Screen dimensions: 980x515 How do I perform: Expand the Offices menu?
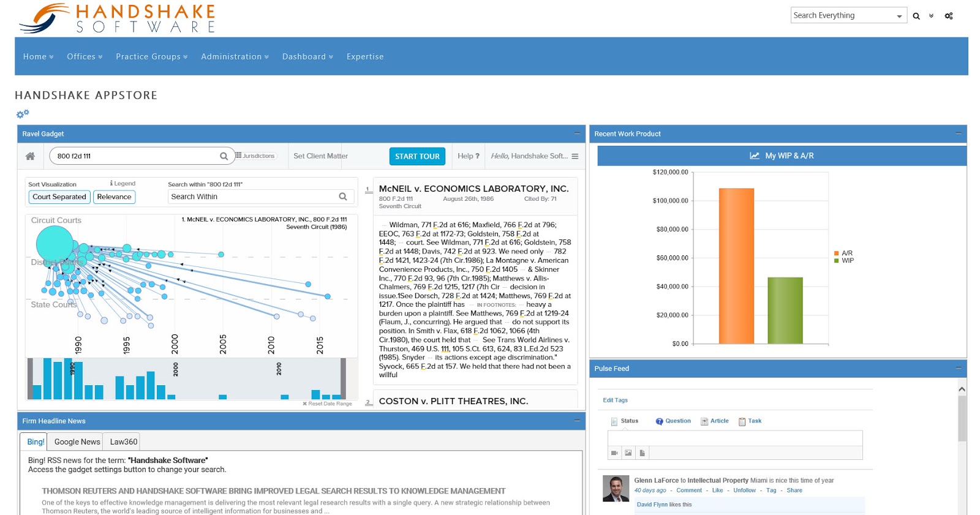[85, 56]
